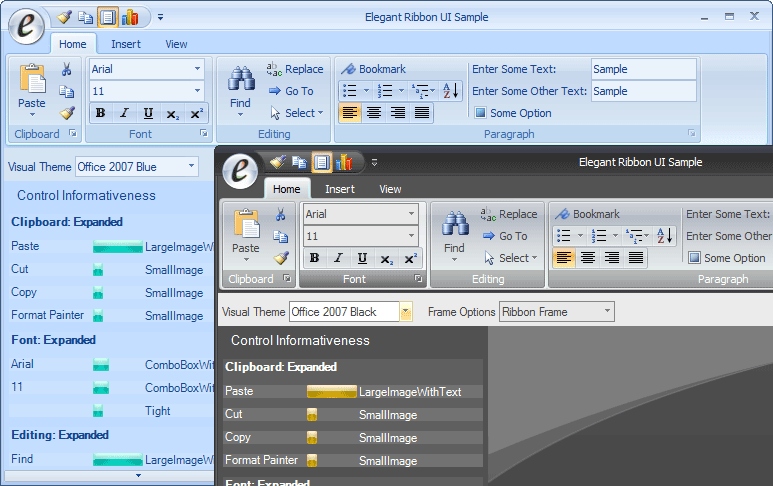The image size is (773, 486).
Task: Open Visual Theme Office 2007 Black dropdown
Action: 406,312
